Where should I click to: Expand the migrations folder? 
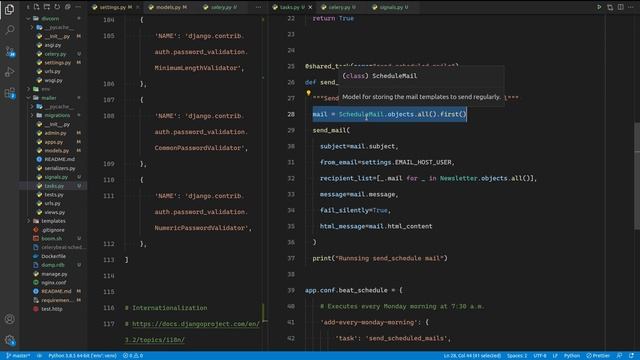pos(56,116)
